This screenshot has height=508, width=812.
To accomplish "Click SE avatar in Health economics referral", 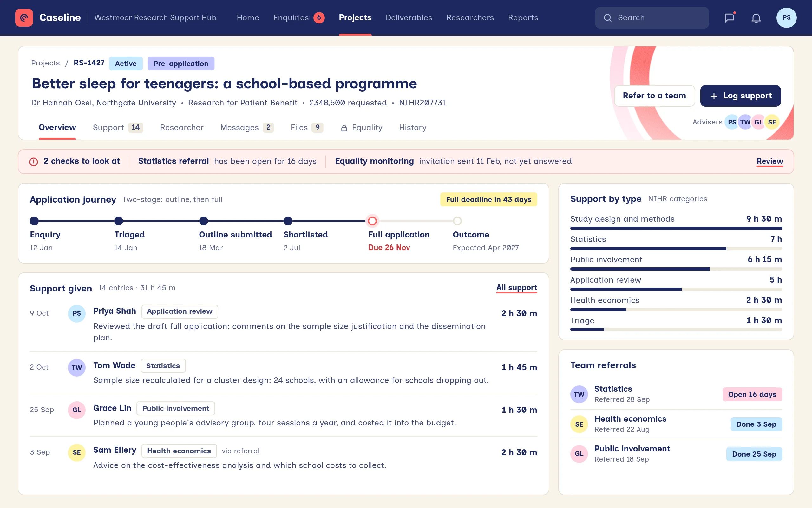I will point(579,424).
